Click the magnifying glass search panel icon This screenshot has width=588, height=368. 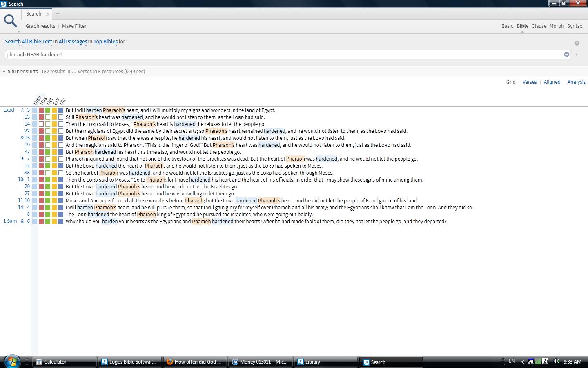(x=10, y=20)
